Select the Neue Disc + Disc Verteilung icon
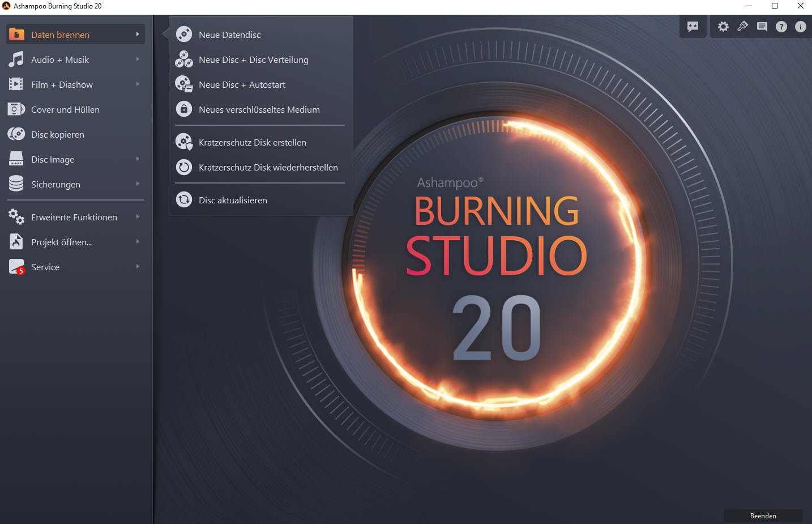This screenshot has width=812, height=524. tap(184, 59)
